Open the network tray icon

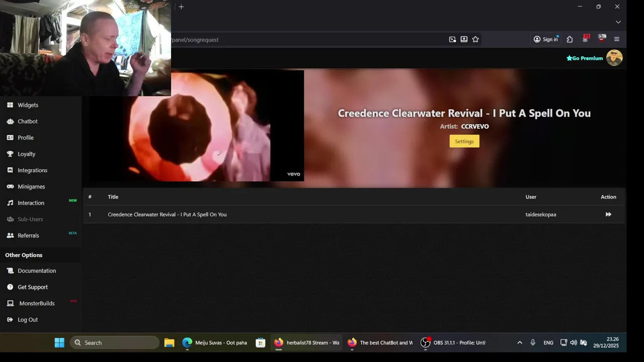tap(563, 343)
